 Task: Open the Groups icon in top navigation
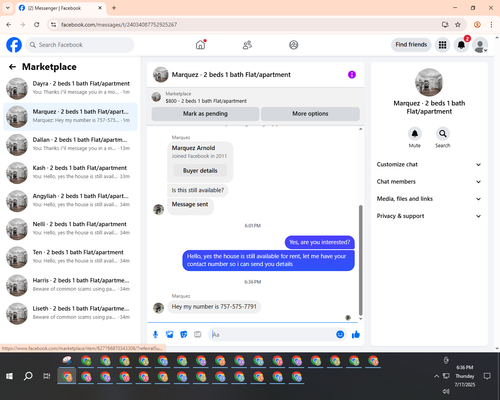[x=294, y=45]
